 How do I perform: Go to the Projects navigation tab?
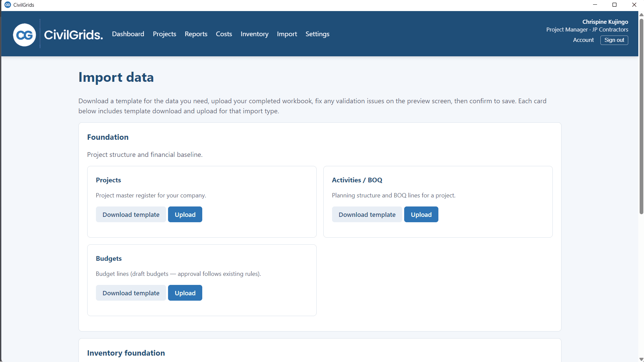[x=164, y=34]
